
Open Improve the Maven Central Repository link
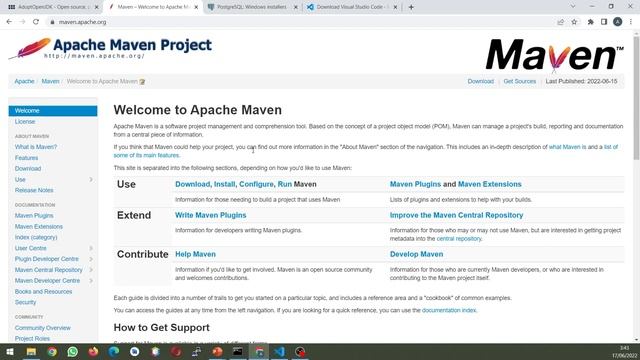(x=456, y=215)
